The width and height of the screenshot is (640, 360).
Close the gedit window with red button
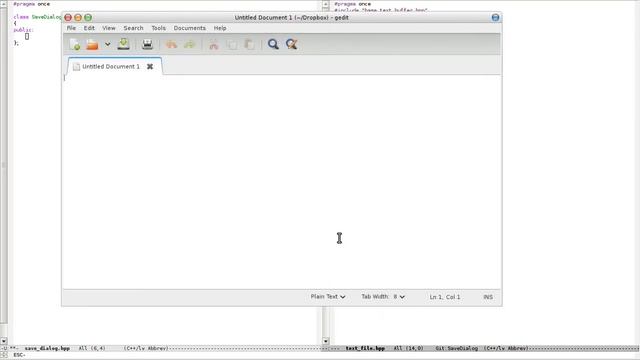68,18
